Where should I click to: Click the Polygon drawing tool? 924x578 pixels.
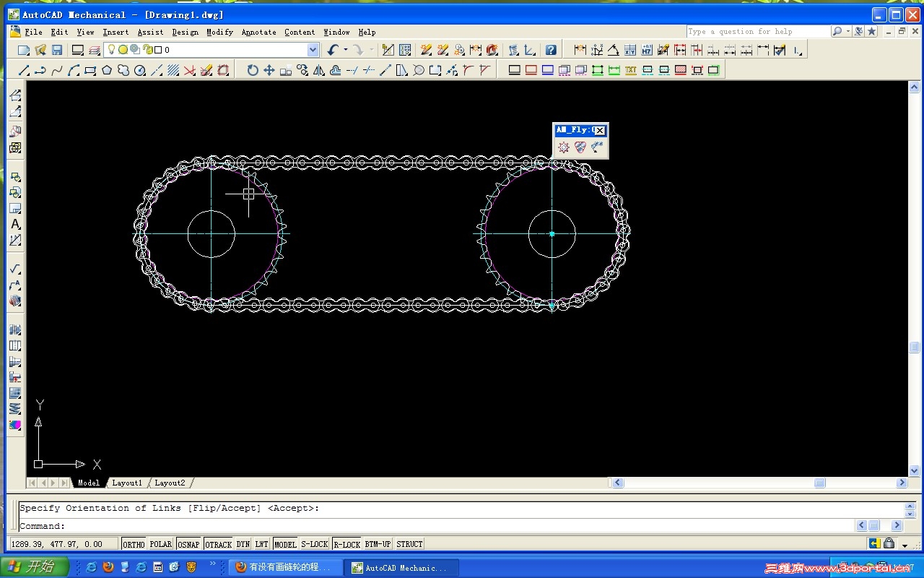(107, 70)
